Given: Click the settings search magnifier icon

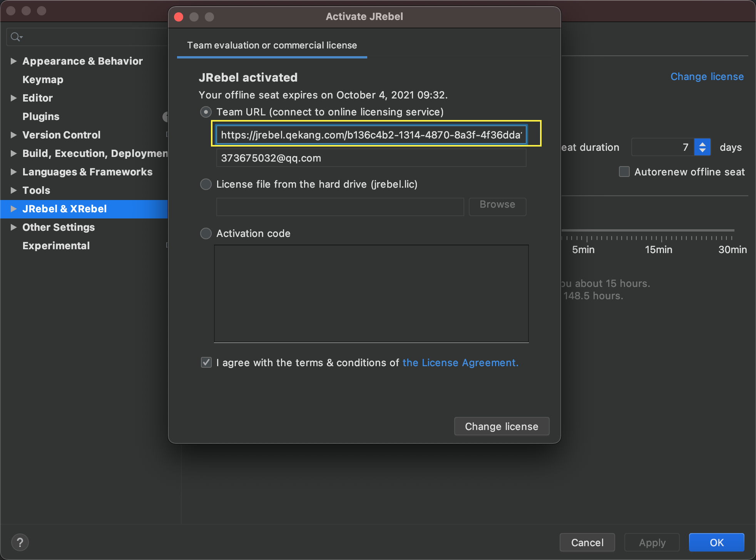Looking at the screenshot, I should point(16,37).
